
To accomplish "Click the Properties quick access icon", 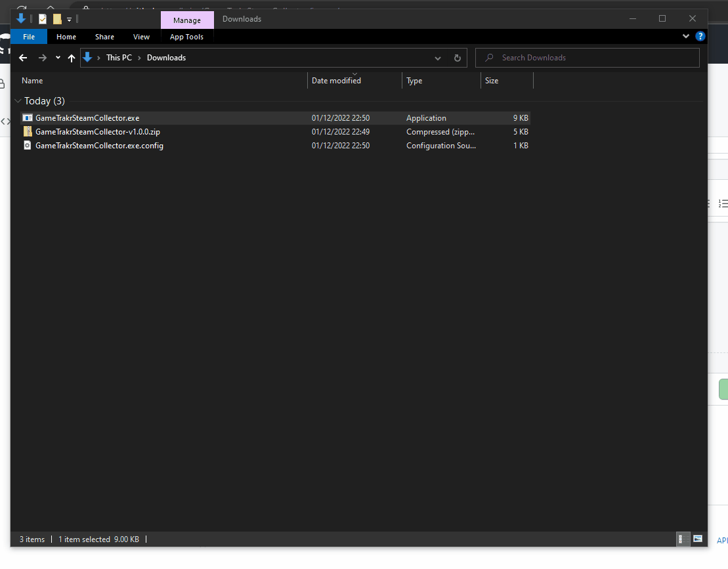I will [43, 19].
